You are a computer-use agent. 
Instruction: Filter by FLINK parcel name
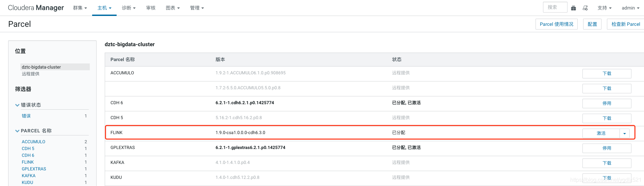pyautogui.click(x=28, y=162)
